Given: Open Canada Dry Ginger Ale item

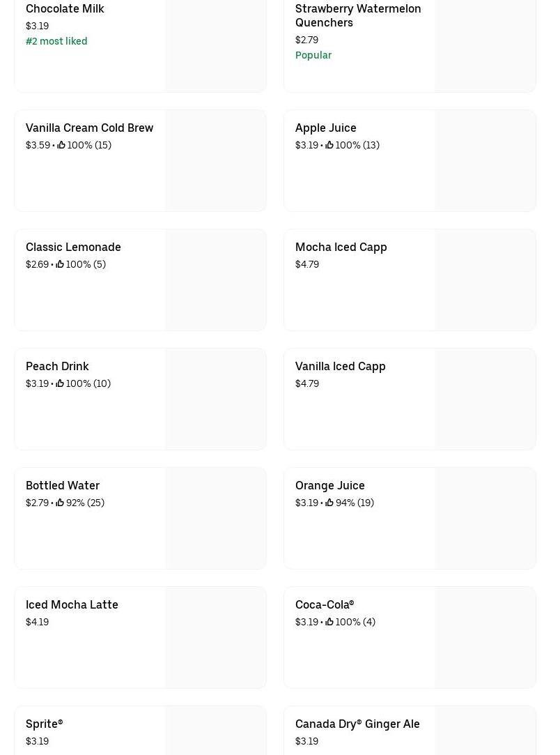Looking at the screenshot, I should 357,724.
